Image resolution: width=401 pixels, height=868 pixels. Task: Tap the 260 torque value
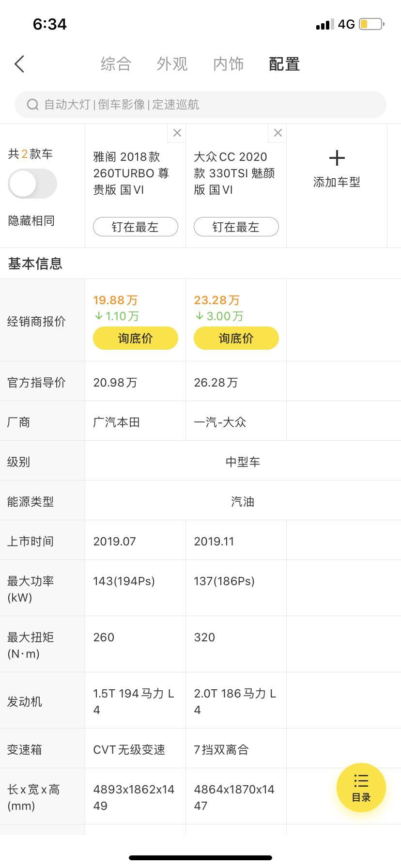coord(104,637)
